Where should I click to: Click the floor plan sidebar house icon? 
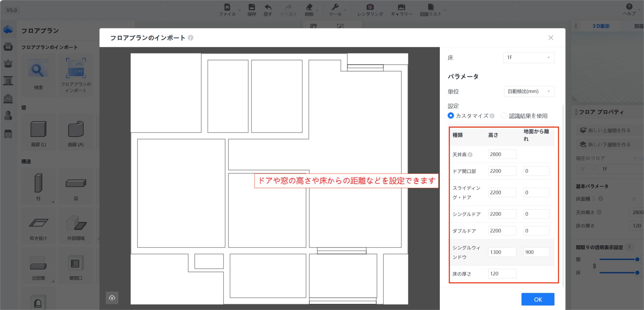(x=8, y=30)
